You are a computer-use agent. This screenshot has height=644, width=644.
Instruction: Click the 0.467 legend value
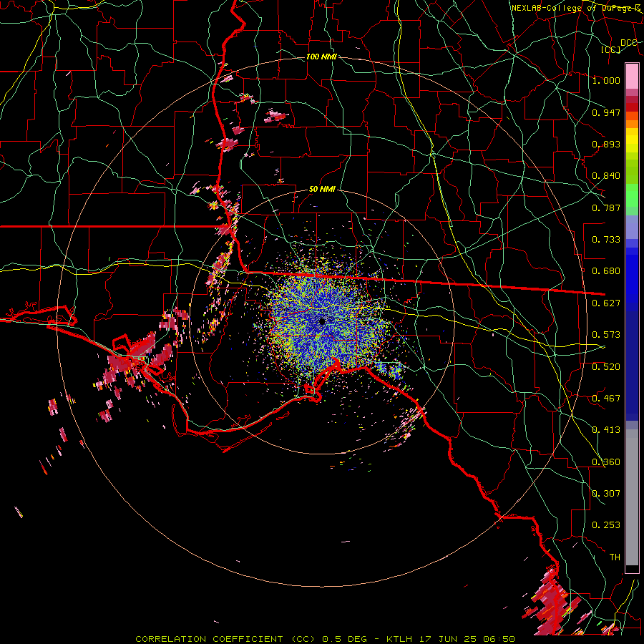pos(606,399)
